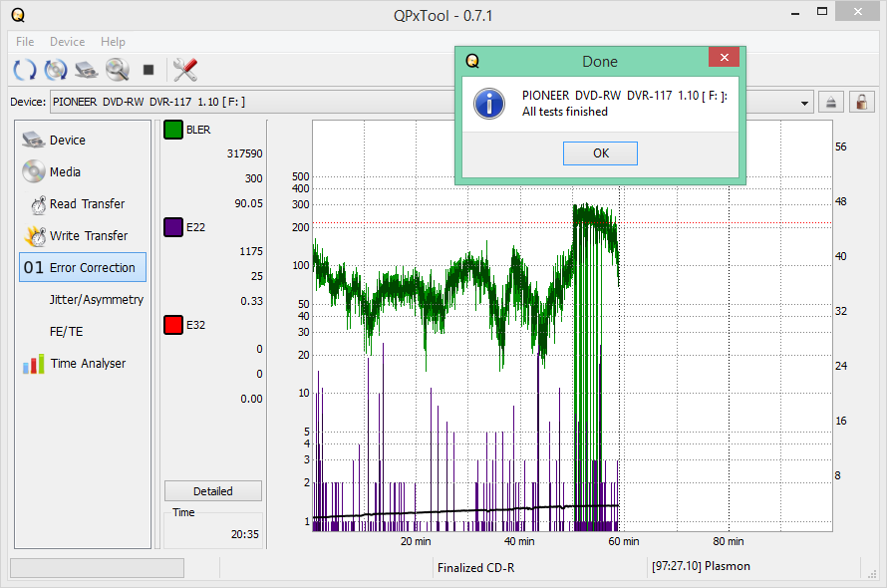This screenshot has width=887, height=588.
Task: Click the All tests finished message
Action: coord(564,112)
